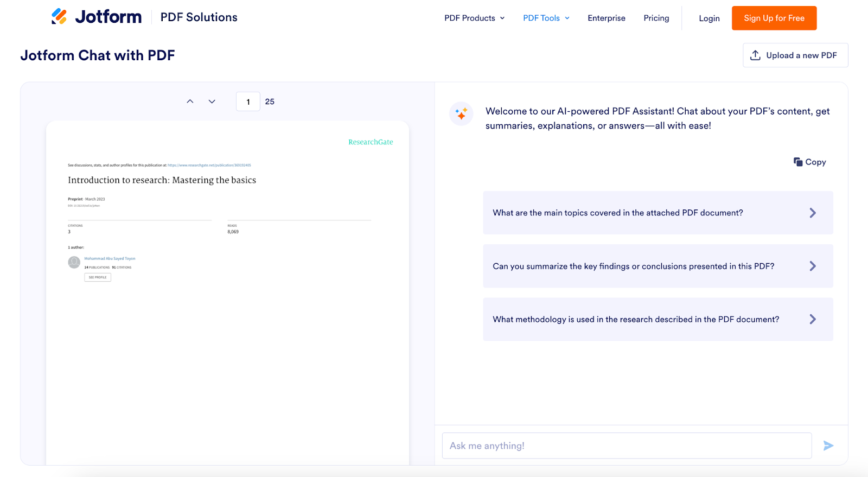Open the ResearchGate publication URL link
This screenshot has width=868, height=477.
click(x=209, y=165)
